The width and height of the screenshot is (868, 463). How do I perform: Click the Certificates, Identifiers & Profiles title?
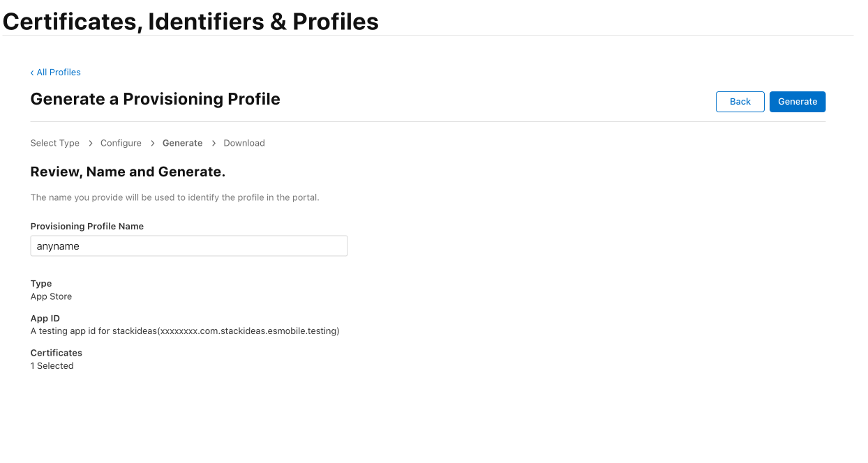[x=190, y=22]
